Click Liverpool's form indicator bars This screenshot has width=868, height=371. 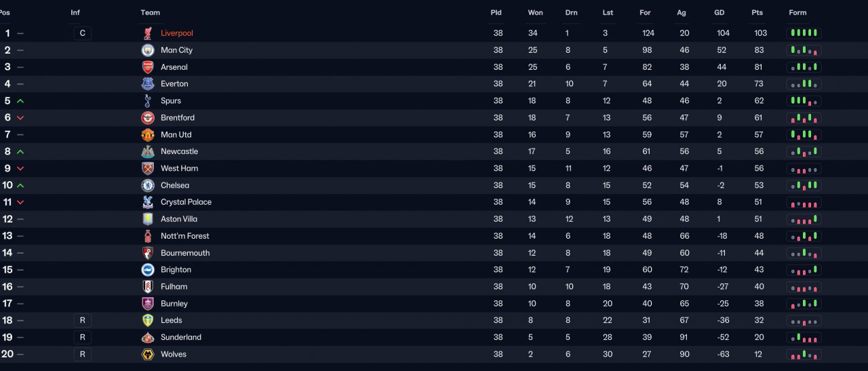(804, 33)
